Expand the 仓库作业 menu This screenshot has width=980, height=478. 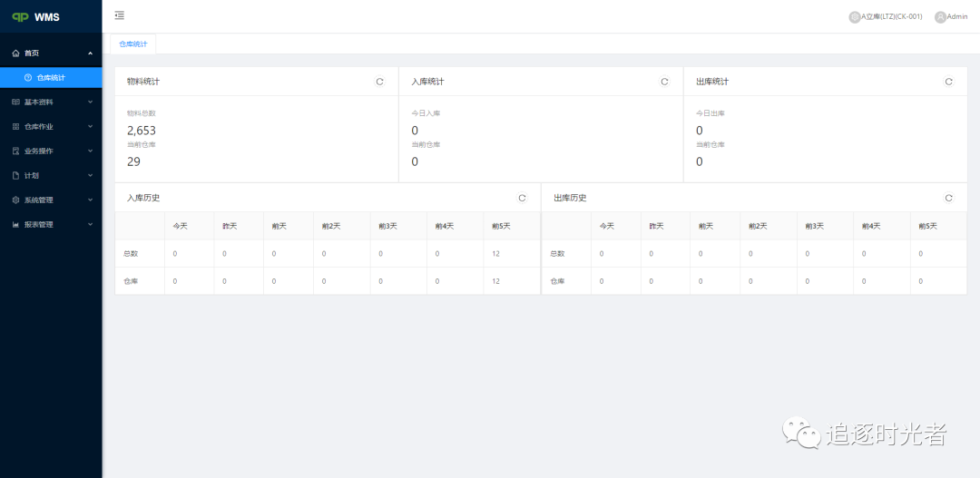coord(51,127)
